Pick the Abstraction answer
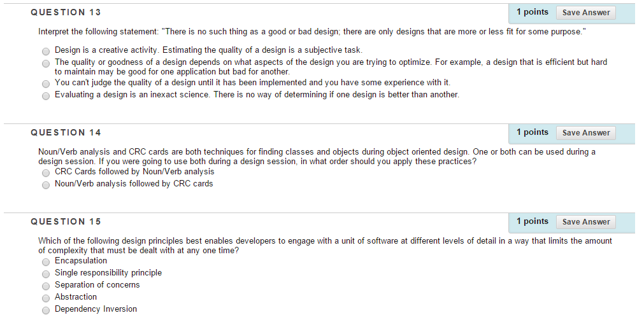 click(46, 298)
